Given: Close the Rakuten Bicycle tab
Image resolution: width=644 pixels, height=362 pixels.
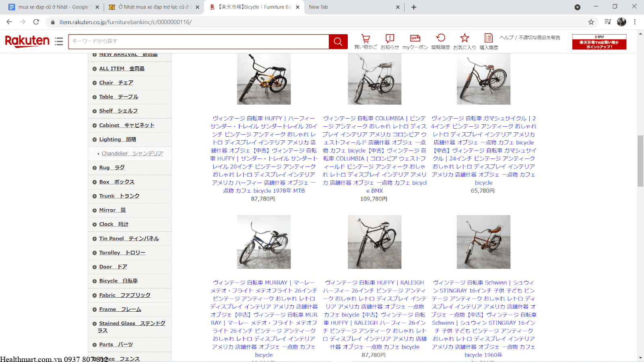Looking at the screenshot, I should 298,7.
